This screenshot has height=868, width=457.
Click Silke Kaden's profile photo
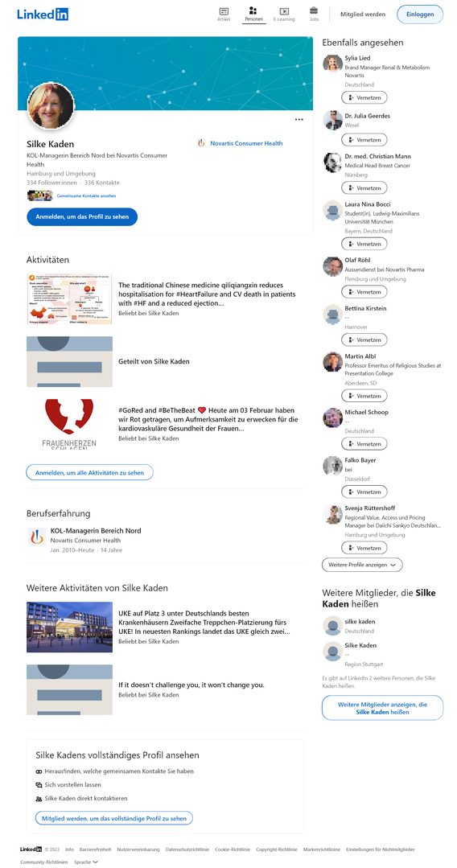[51, 105]
